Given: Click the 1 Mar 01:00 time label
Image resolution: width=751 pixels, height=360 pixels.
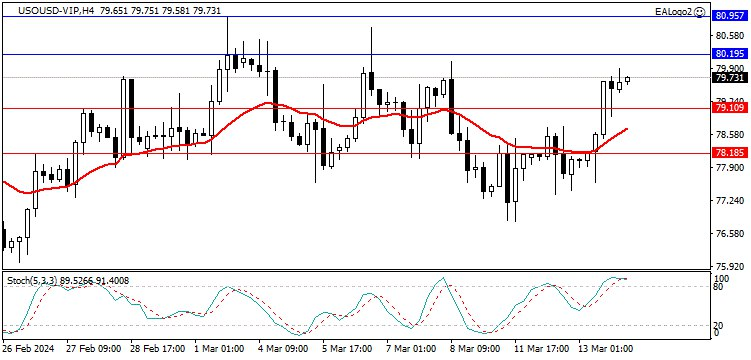Looking at the screenshot, I should click(x=220, y=348).
